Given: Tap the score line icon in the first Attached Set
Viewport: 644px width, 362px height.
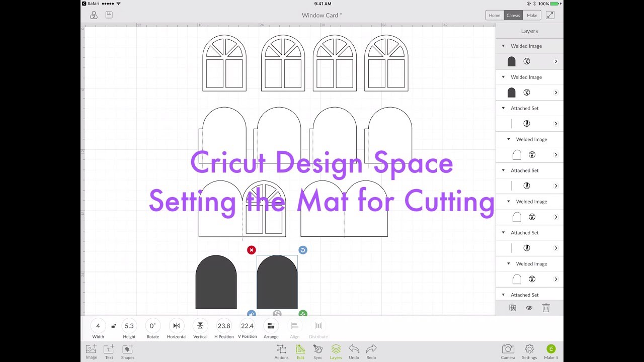Looking at the screenshot, I should (x=527, y=124).
